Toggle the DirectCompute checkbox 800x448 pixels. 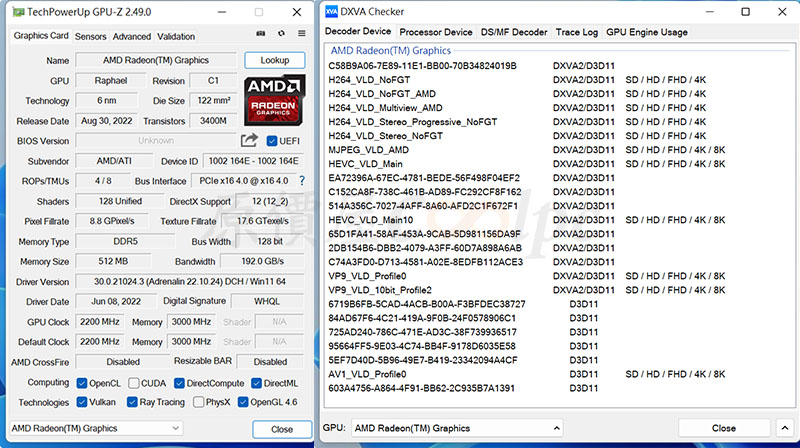(x=179, y=383)
